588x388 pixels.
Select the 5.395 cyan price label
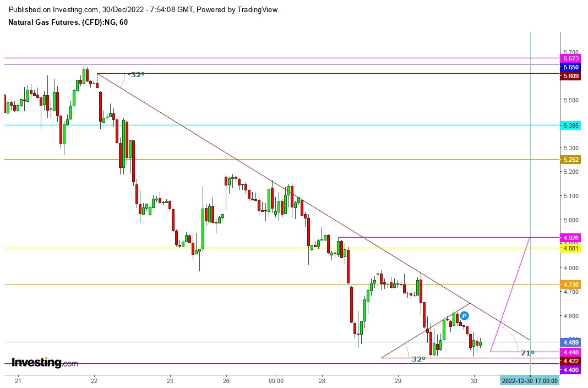(570, 125)
